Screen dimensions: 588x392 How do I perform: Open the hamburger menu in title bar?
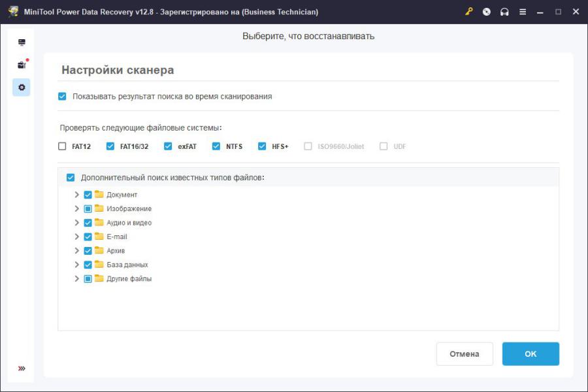(x=522, y=12)
